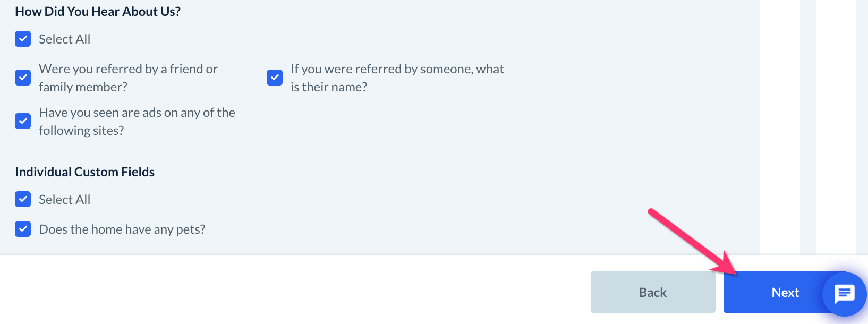Toggle Select All checkbox under Individual Custom Fields
868x324 pixels.
click(23, 199)
